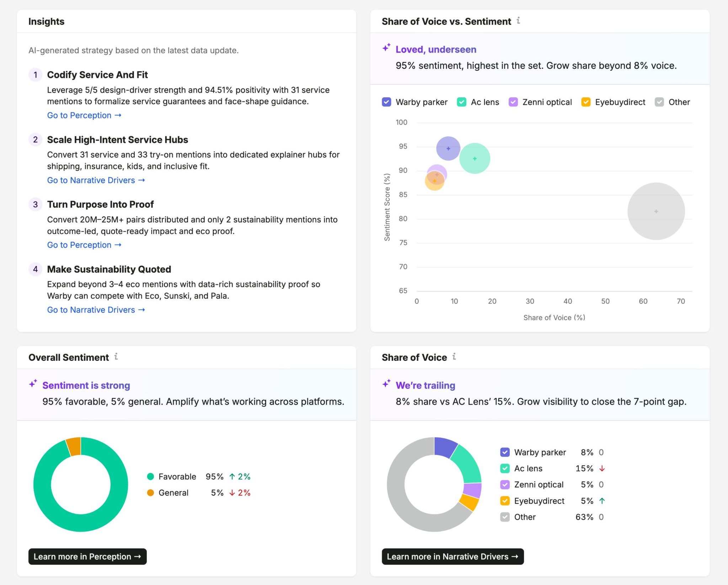Click Favorable green dot in sentiment legend
The width and height of the screenshot is (728, 585).
pos(150,476)
